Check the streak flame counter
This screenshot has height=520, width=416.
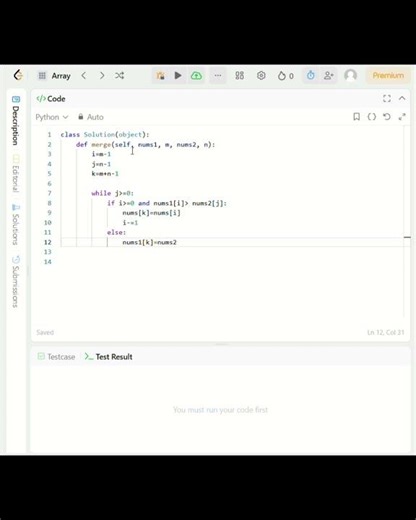pyautogui.click(x=286, y=76)
